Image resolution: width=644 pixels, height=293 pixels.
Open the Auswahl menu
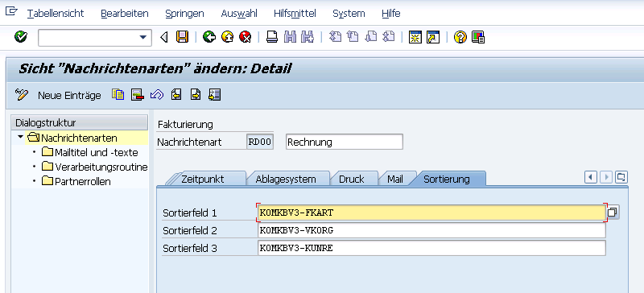point(239,13)
